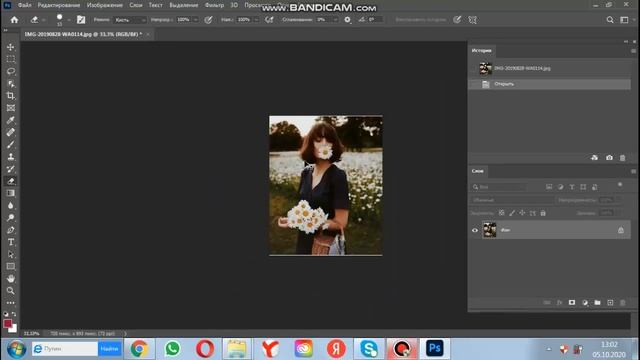
Task: Click the search magnifier icon top right
Action: tap(610, 20)
